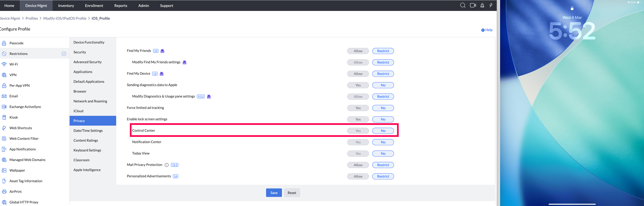Screen dimensions: 644x206
Task: Select the Kiosk payload icon in sidebar
Action: pos(4,117)
